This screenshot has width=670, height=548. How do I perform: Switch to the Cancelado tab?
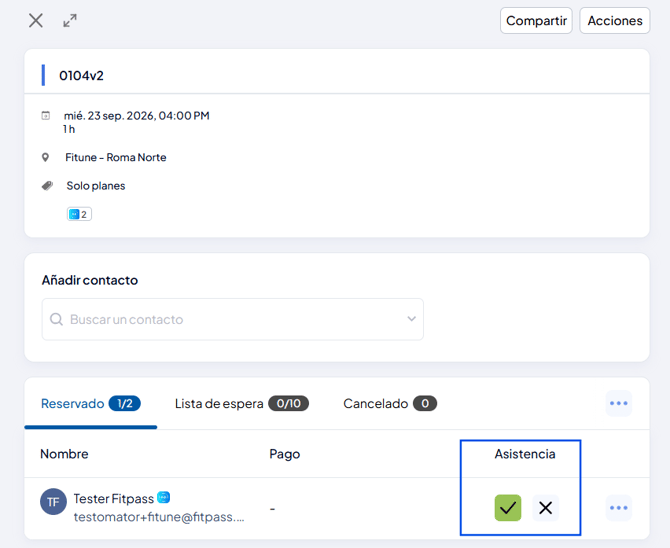(x=390, y=404)
